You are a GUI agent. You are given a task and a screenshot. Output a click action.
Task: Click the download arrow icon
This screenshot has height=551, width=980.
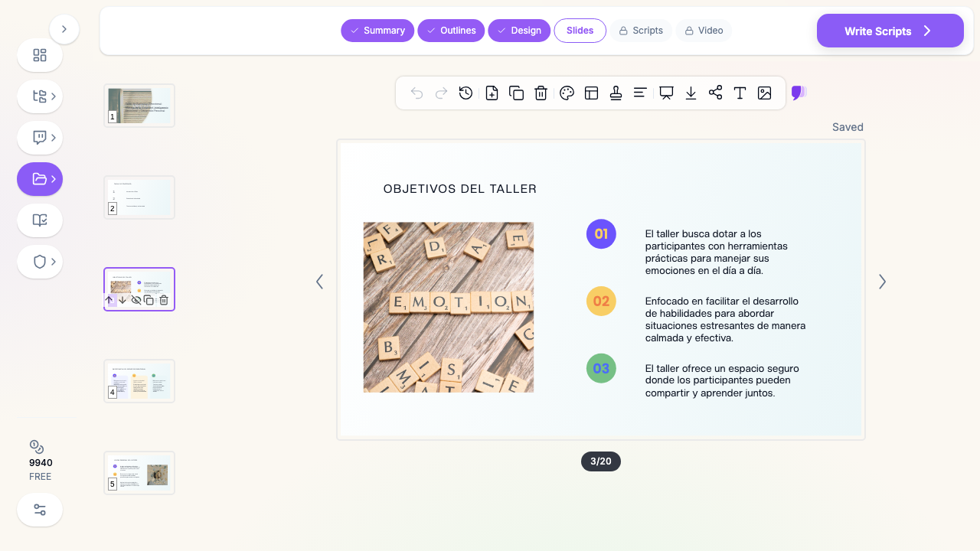pos(691,93)
